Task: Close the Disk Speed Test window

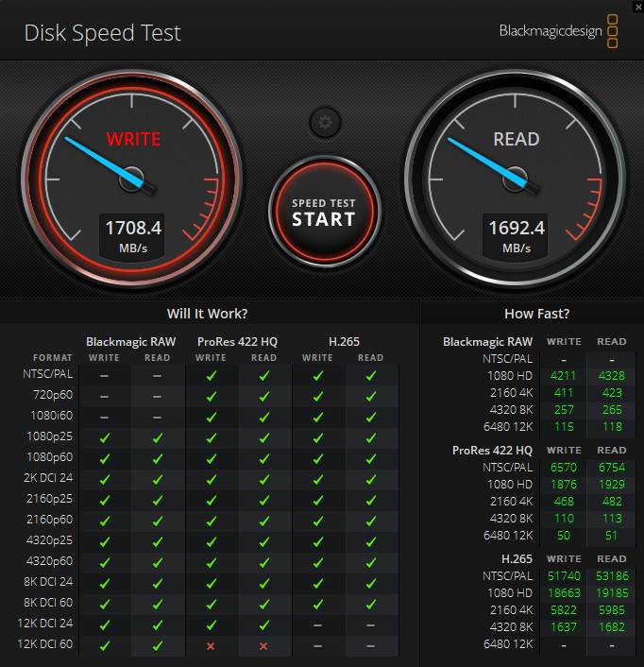Action: [x=638, y=7]
